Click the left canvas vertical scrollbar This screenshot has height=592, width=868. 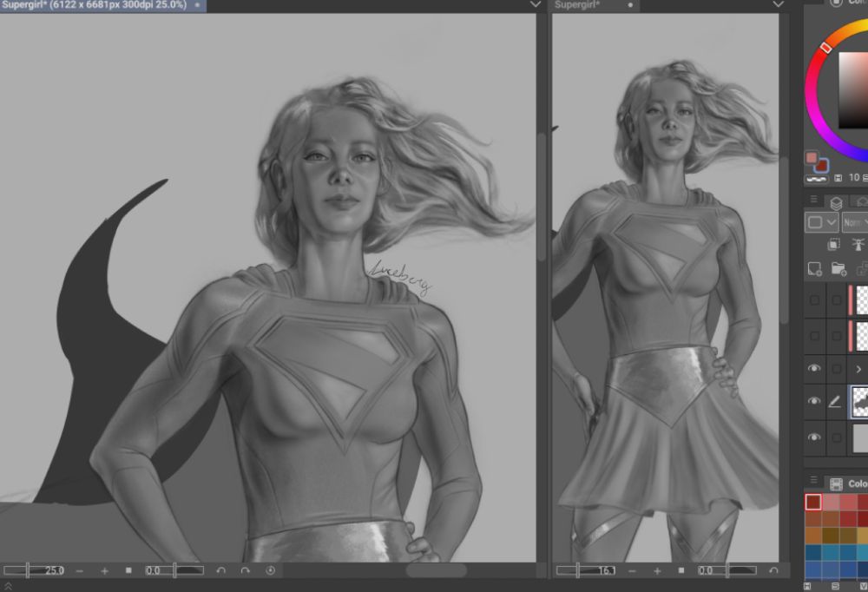click(x=541, y=196)
